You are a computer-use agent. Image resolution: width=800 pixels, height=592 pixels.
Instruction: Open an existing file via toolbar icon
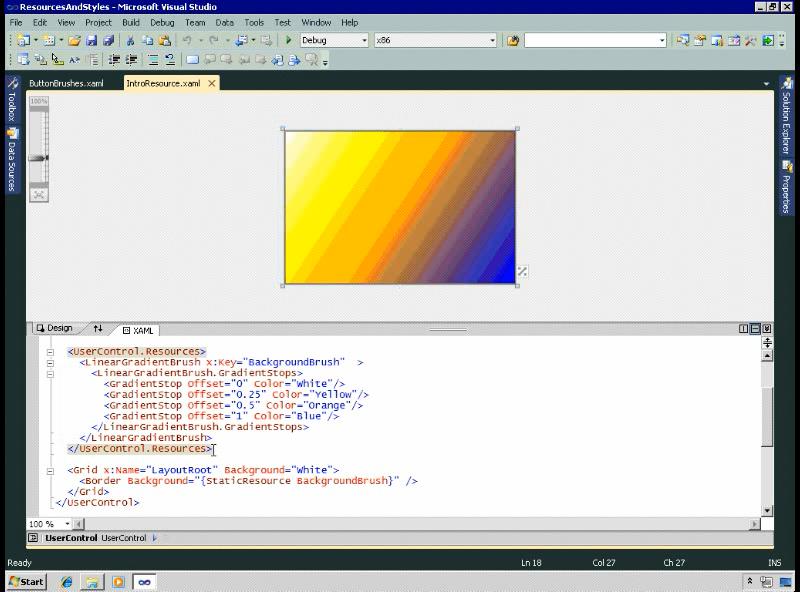tap(74, 40)
